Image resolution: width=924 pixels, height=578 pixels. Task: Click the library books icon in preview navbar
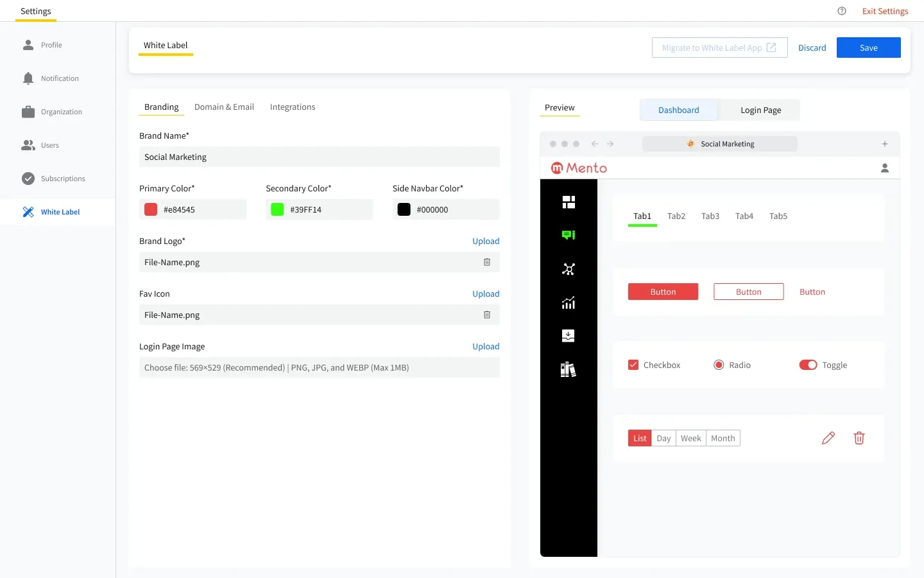click(x=569, y=369)
